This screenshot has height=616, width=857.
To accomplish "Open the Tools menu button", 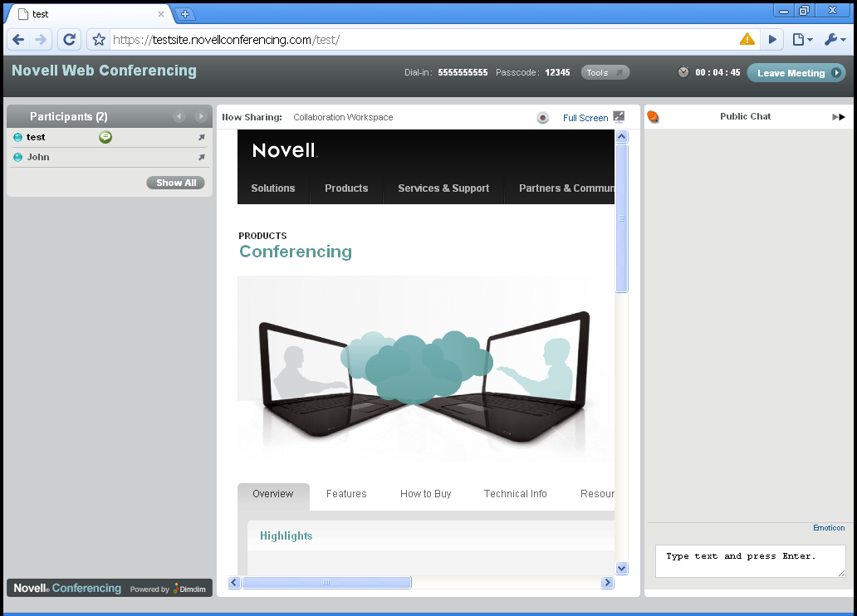I will (x=605, y=73).
